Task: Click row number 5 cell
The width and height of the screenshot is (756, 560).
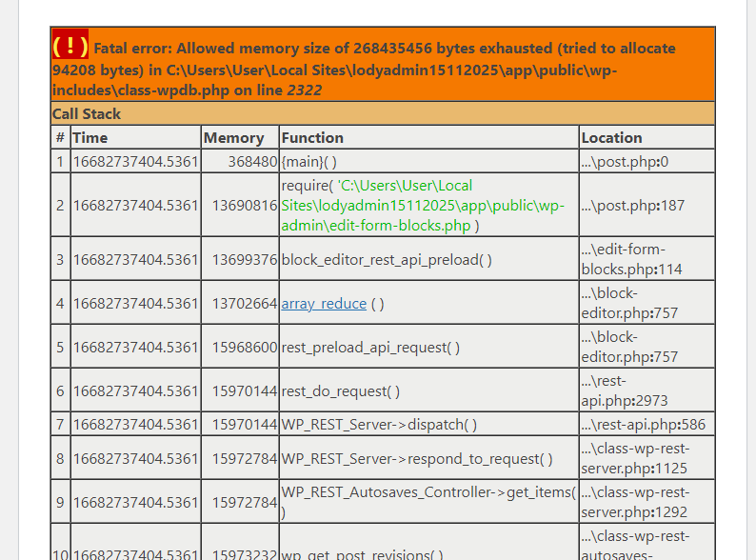Action: tap(60, 347)
